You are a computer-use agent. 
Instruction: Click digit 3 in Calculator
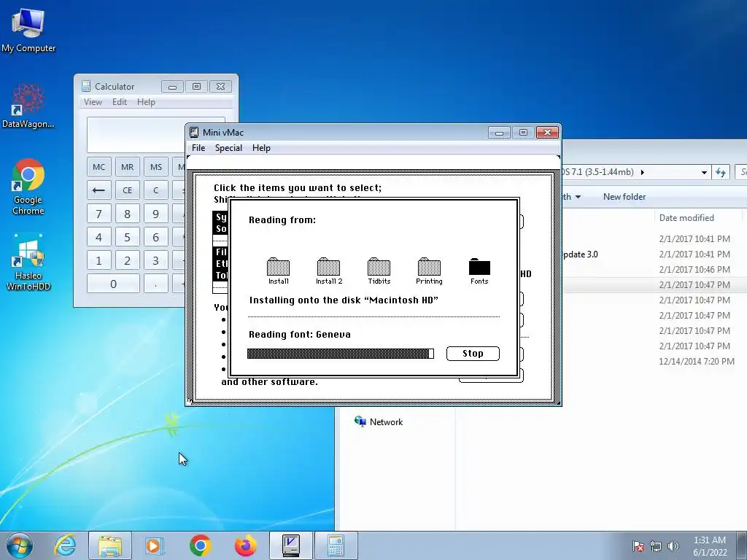point(156,260)
